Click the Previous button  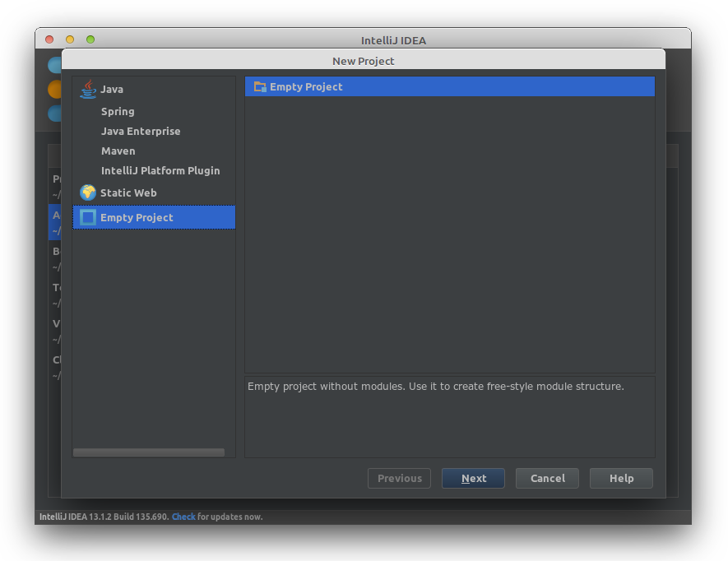tap(399, 479)
